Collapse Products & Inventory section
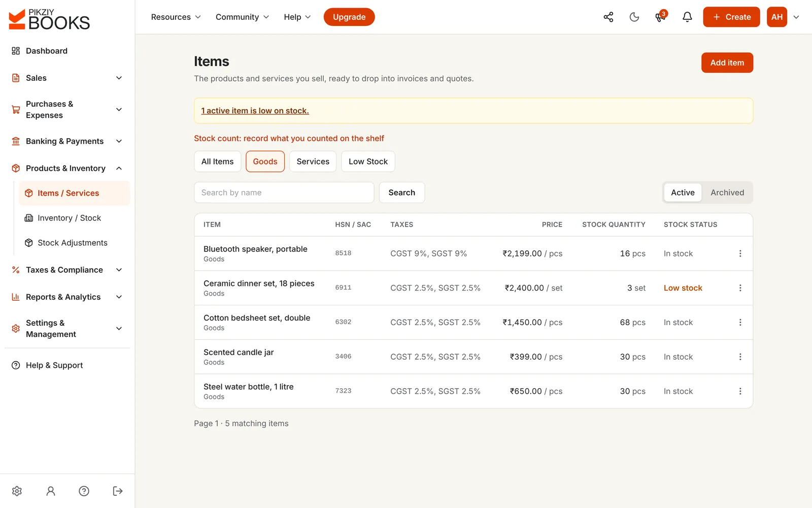This screenshot has height=508, width=812. (67, 168)
